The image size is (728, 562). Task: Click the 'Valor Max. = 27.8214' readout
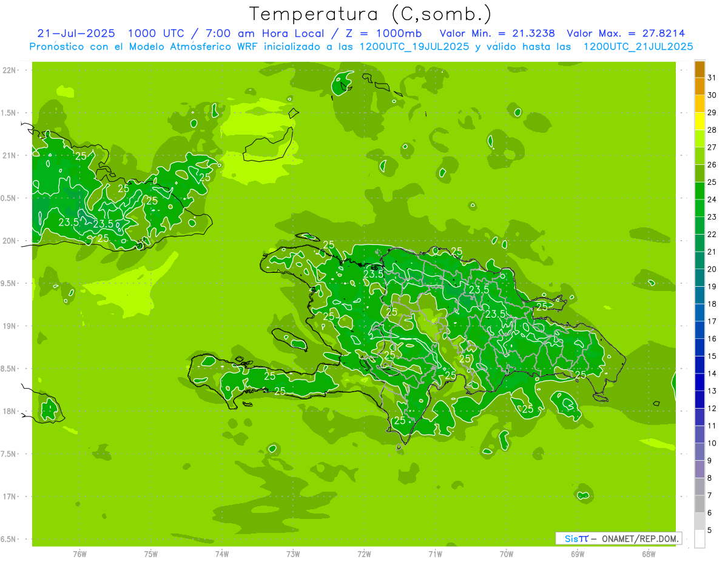point(626,33)
